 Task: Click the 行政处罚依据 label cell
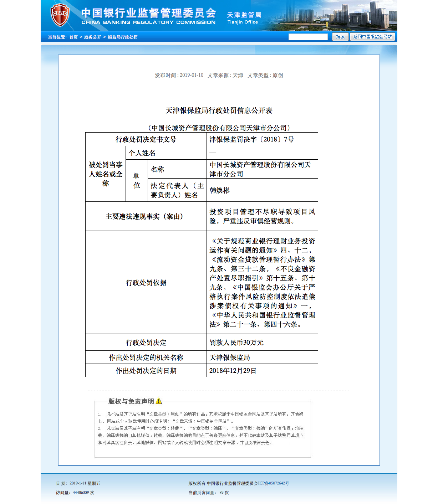click(x=146, y=283)
